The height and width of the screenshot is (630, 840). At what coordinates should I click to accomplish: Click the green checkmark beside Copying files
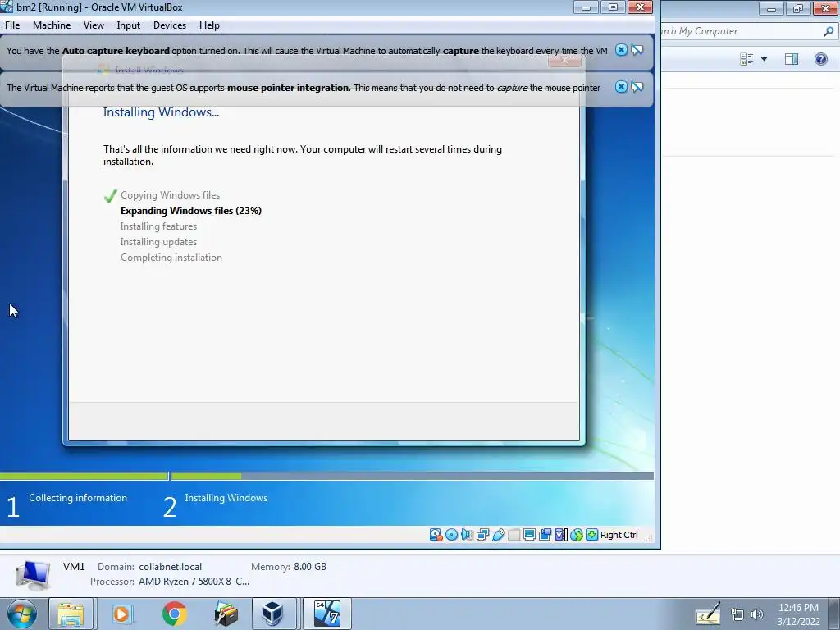[x=110, y=196]
